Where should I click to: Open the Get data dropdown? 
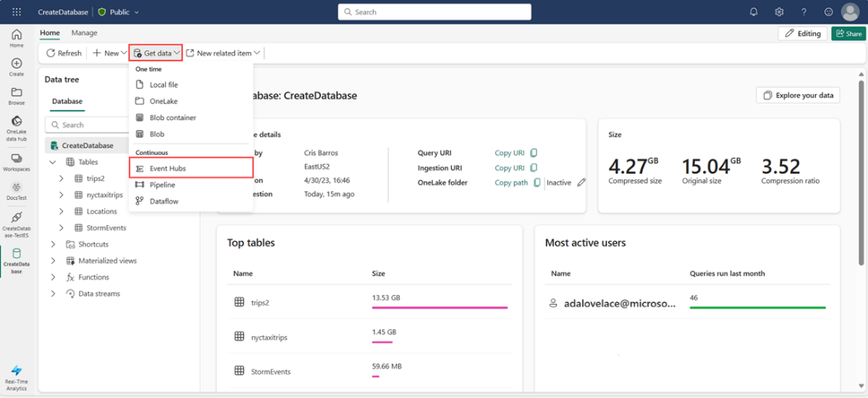point(156,53)
